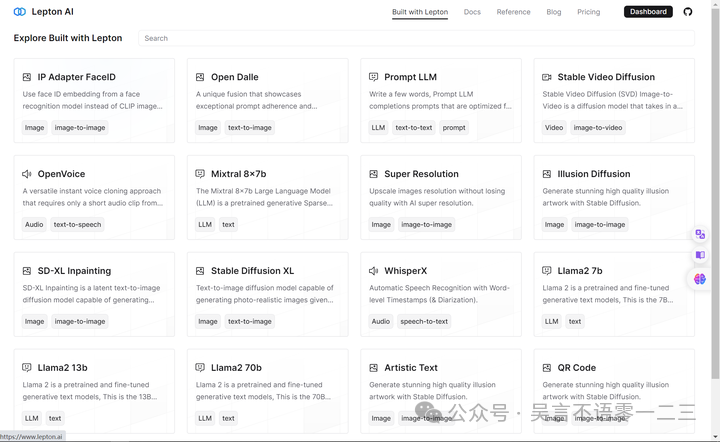720x442 pixels.
Task: Click the Video tag on Stable Video Diffusion
Action: tap(554, 128)
